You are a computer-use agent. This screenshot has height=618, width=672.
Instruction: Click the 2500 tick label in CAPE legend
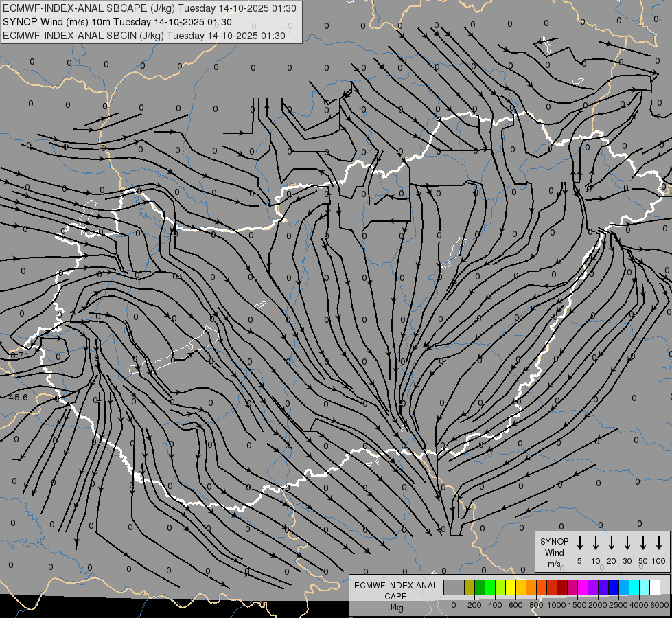click(x=618, y=605)
